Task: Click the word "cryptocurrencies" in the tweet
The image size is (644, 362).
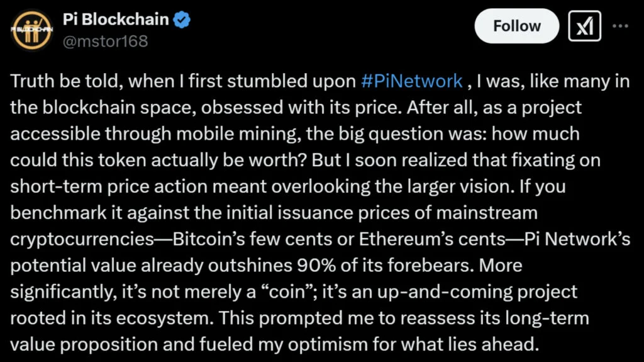Action: [72, 240]
